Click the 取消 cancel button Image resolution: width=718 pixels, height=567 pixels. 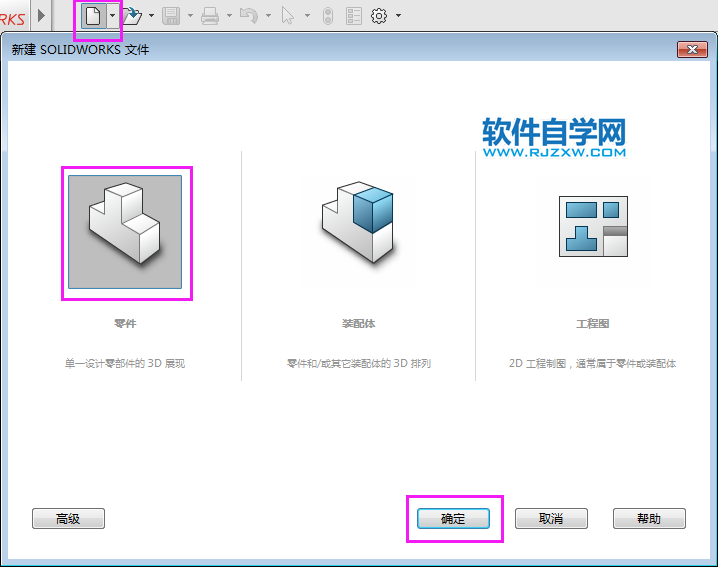(x=551, y=518)
